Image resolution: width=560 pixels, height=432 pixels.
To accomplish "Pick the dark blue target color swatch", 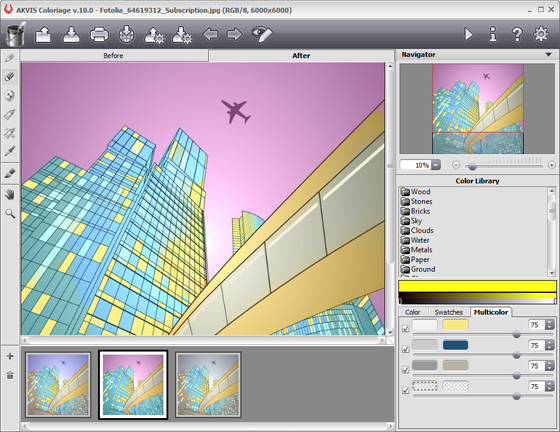I will pyautogui.click(x=455, y=345).
